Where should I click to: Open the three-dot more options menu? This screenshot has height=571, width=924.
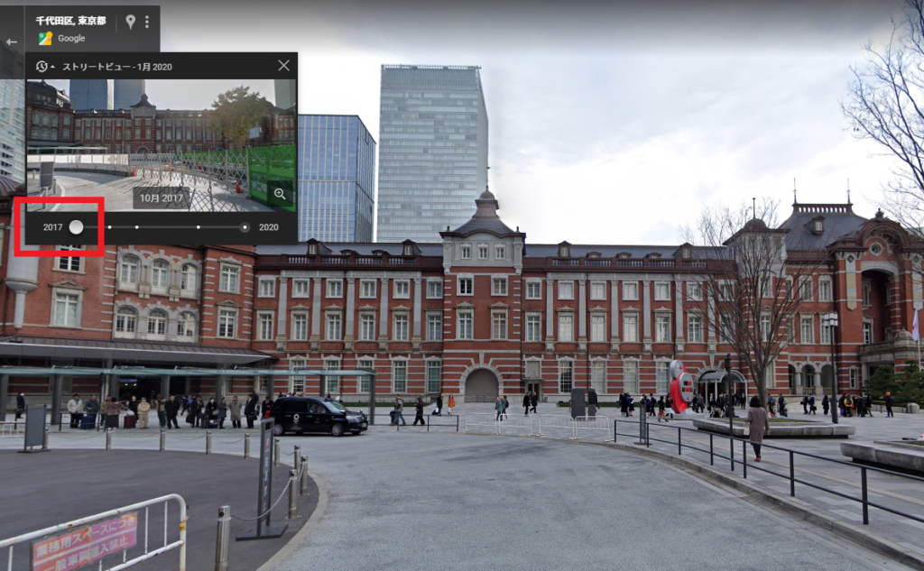click(x=146, y=21)
